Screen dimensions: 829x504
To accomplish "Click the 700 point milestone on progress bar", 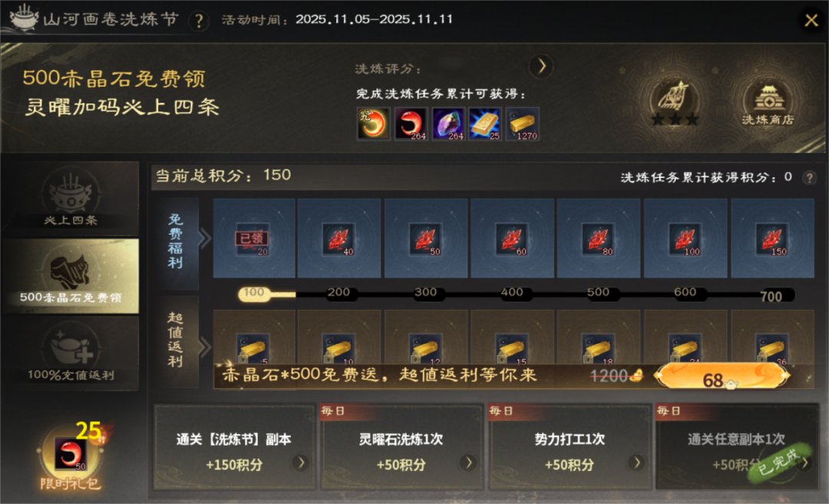I will click(x=771, y=296).
